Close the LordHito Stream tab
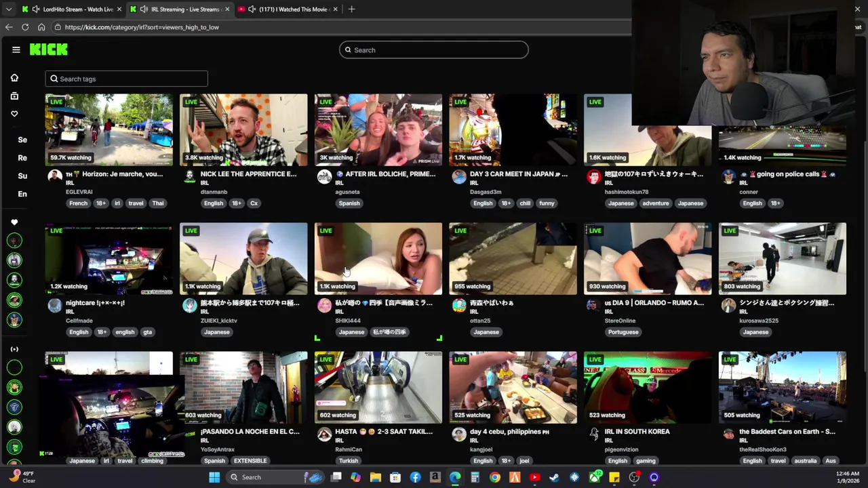The width and height of the screenshot is (868, 488). pyautogui.click(x=119, y=9)
